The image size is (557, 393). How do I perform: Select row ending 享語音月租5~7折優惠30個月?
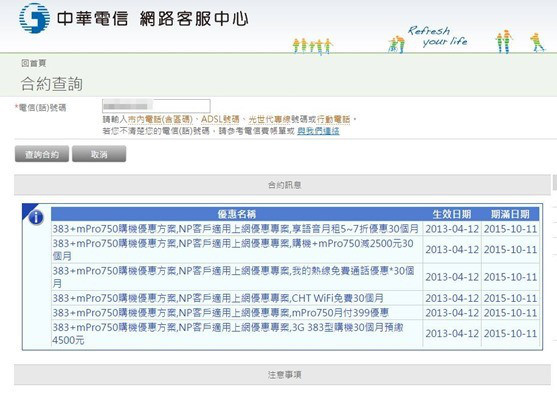(295, 229)
